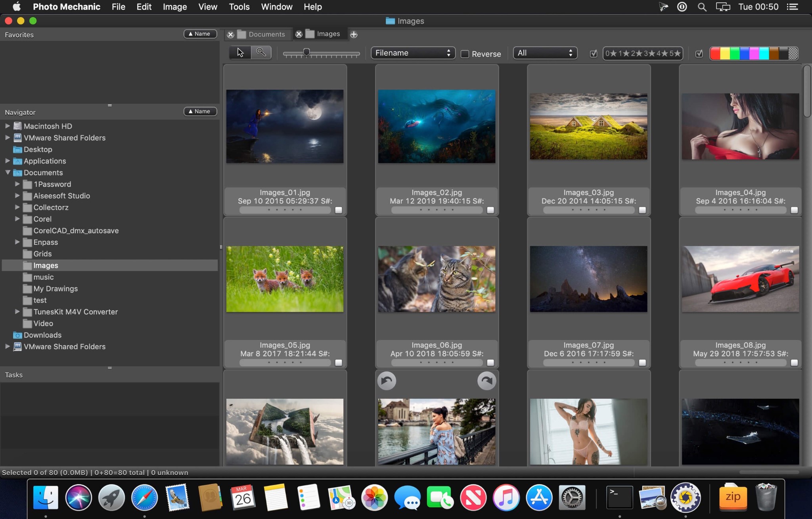Click the add new tab button

pos(353,34)
